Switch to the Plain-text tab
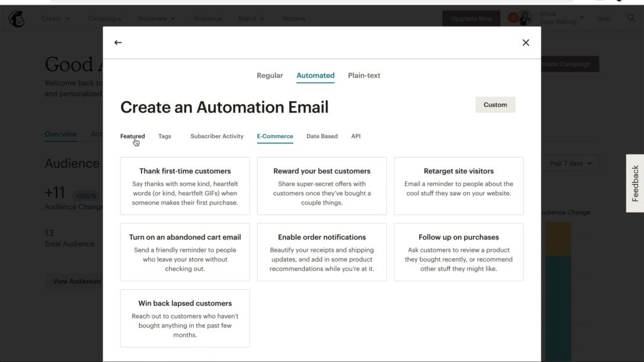This screenshot has width=644, height=362. tap(364, 75)
